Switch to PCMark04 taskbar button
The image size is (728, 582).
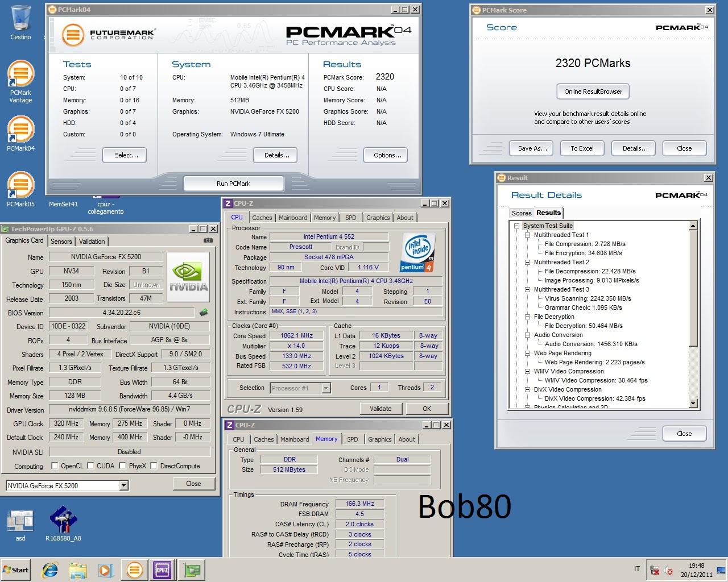[134, 569]
